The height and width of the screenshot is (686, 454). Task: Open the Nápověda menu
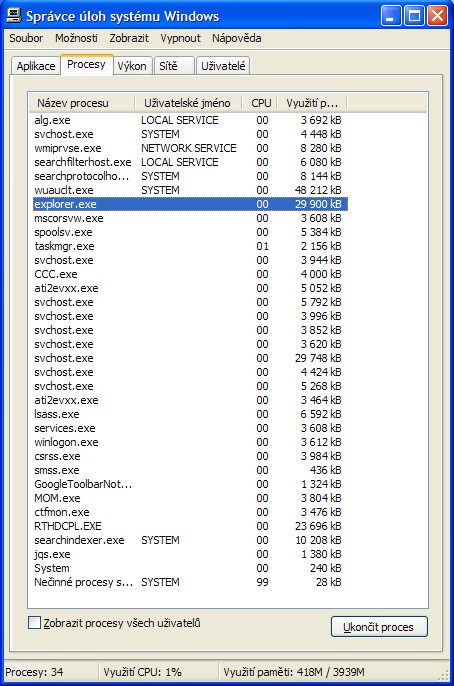(x=237, y=38)
